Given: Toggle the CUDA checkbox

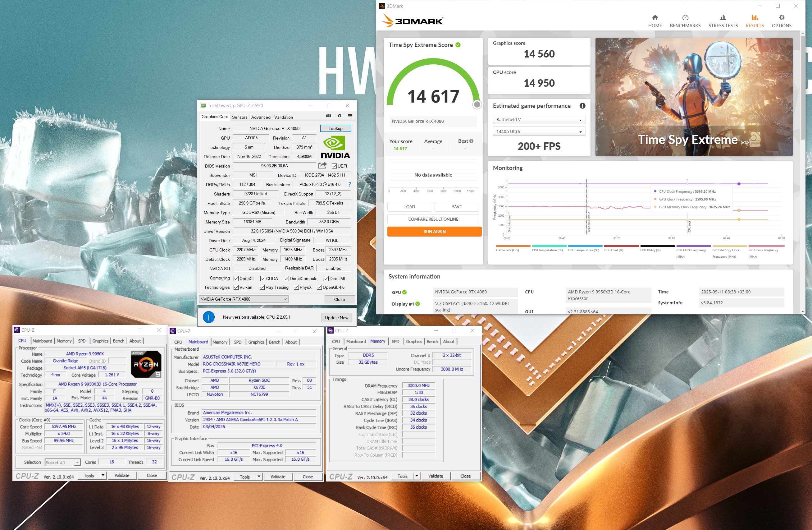Looking at the screenshot, I should tap(262, 279).
